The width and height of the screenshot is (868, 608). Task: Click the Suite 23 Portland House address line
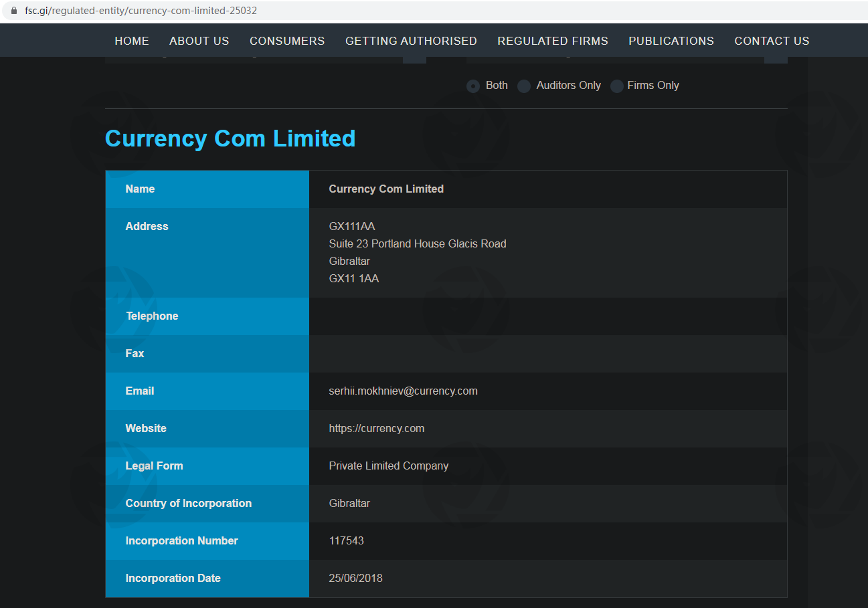pyautogui.click(x=417, y=244)
